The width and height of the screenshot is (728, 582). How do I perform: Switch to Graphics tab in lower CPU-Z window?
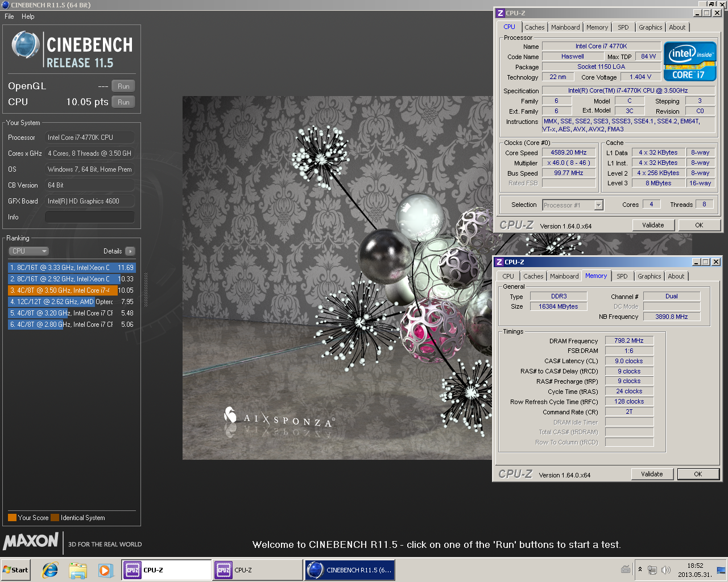(649, 276)
